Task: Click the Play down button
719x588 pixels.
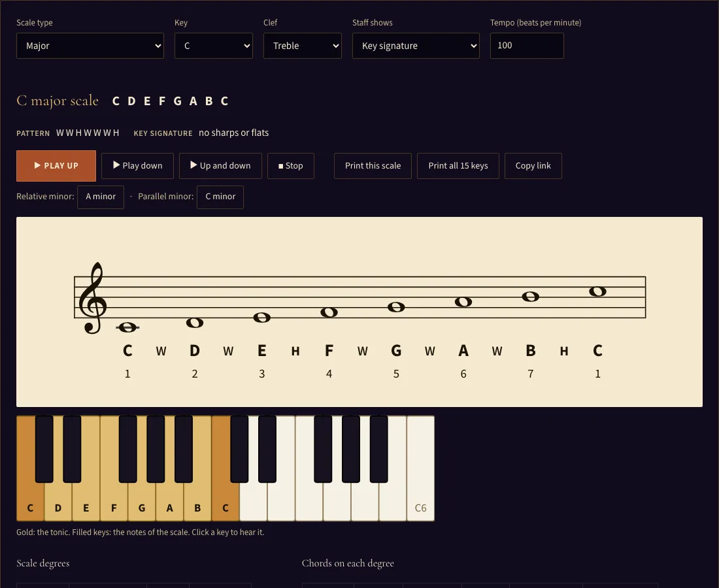Action: click(137, 166)
